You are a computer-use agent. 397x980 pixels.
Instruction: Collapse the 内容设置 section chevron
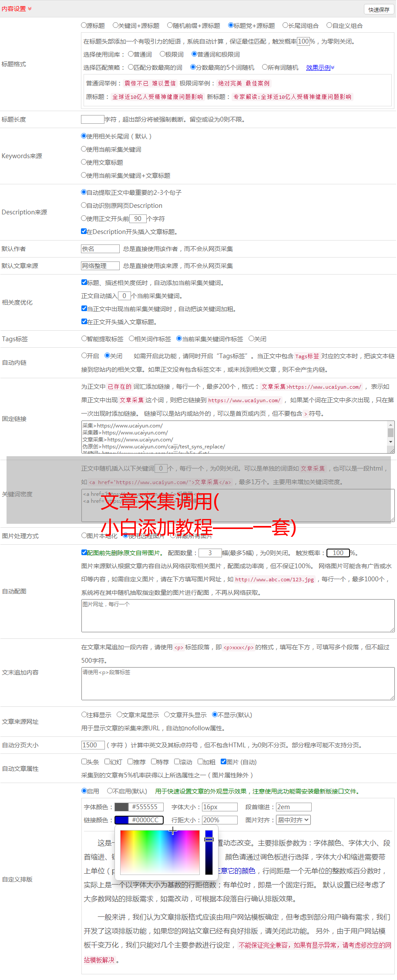30,9
